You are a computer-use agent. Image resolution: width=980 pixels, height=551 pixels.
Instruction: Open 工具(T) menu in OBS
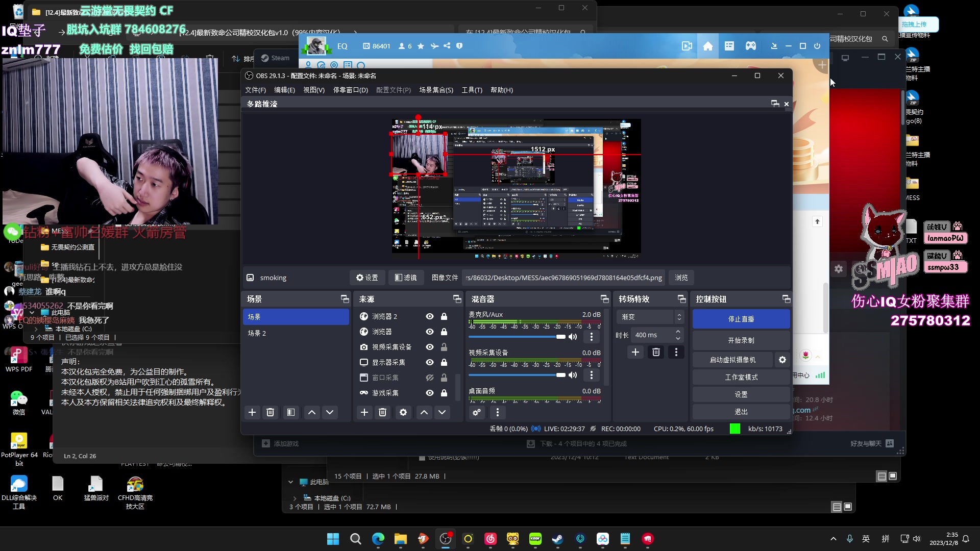point(472,90)
